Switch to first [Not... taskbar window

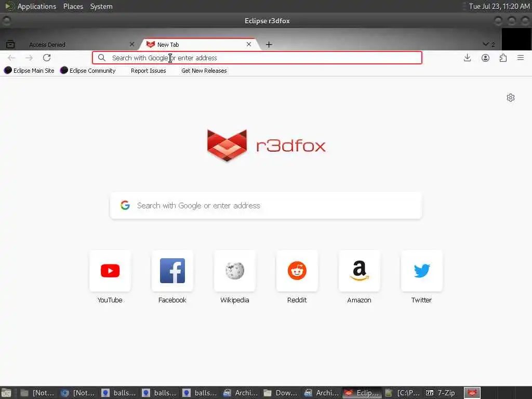pos(37,393)
